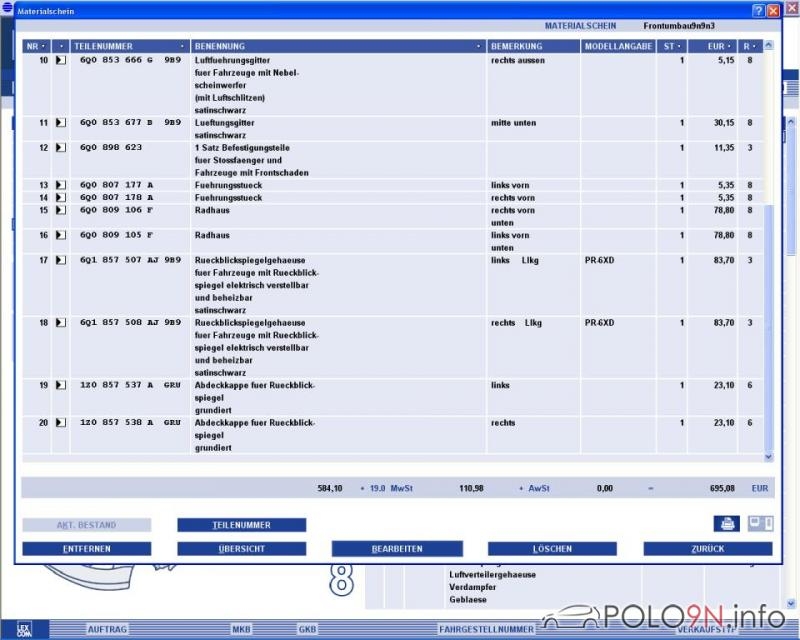
Task: Click the arrow icon in row 15
Action: coord(60,211)
